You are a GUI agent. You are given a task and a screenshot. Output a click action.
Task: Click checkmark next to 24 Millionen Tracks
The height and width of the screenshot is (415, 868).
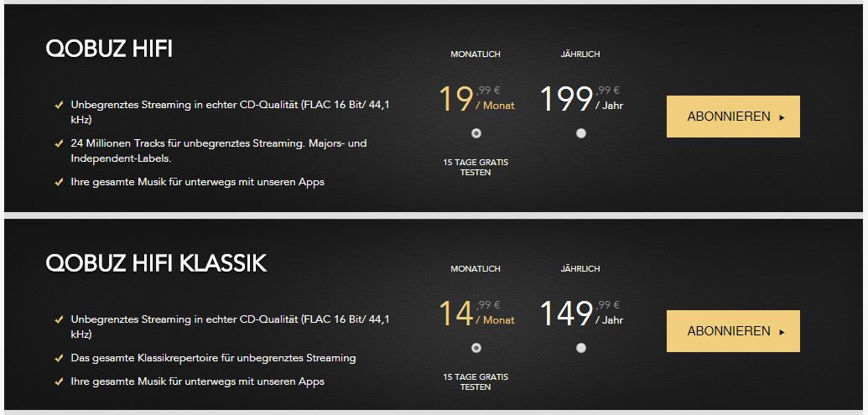58,144
